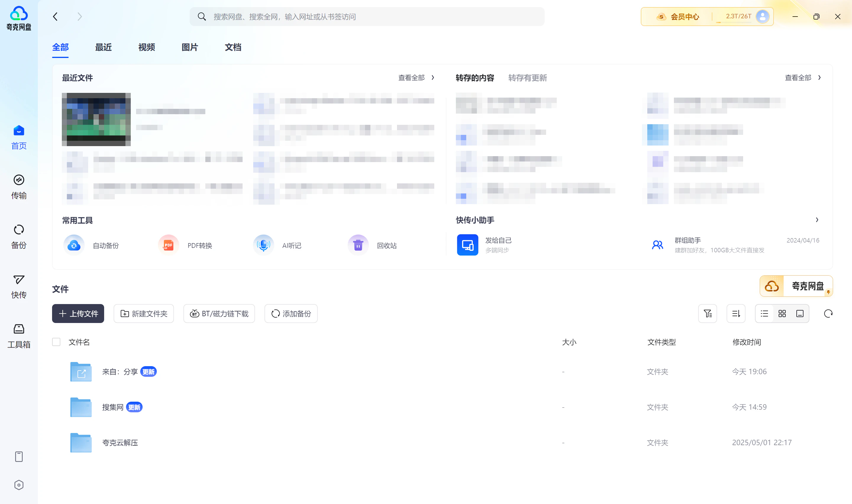Screen dimensions: 852x504
Task: Open the 群组助手 group assistant
Action: (735, 245)
